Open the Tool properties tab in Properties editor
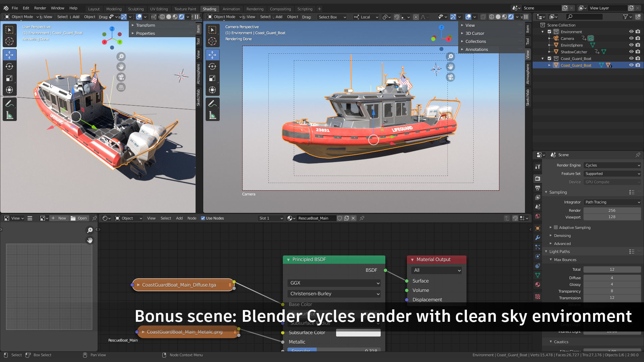This screenshot has width=644, height=362. (x=538, y=167)
